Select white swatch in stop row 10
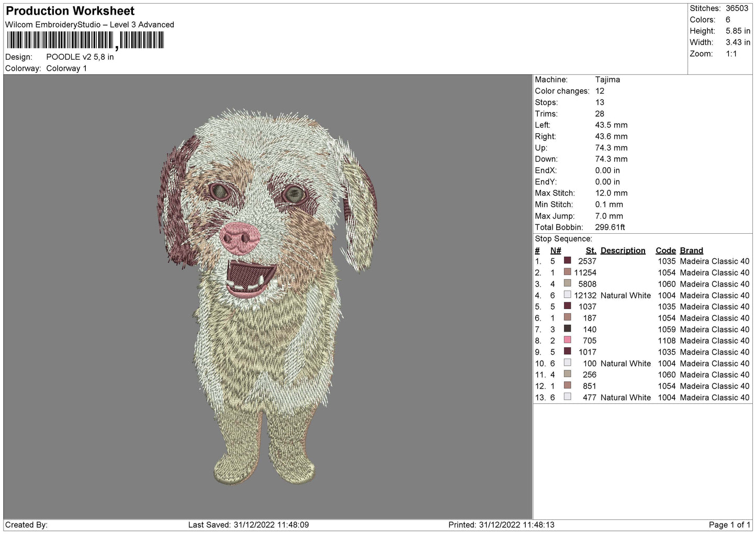The width and height of the screenshot is (756, 534). tap(567, 363)
